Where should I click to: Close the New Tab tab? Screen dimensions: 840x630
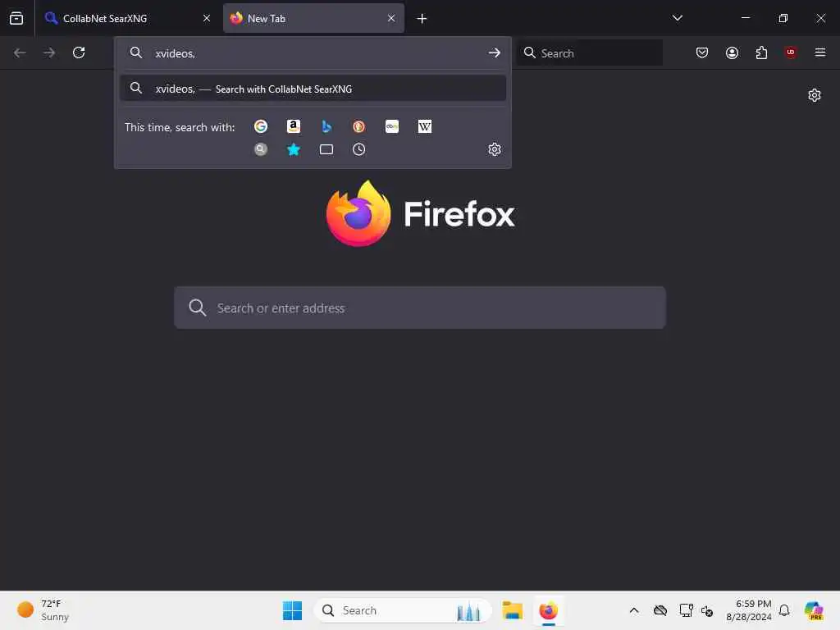point(391,18)
